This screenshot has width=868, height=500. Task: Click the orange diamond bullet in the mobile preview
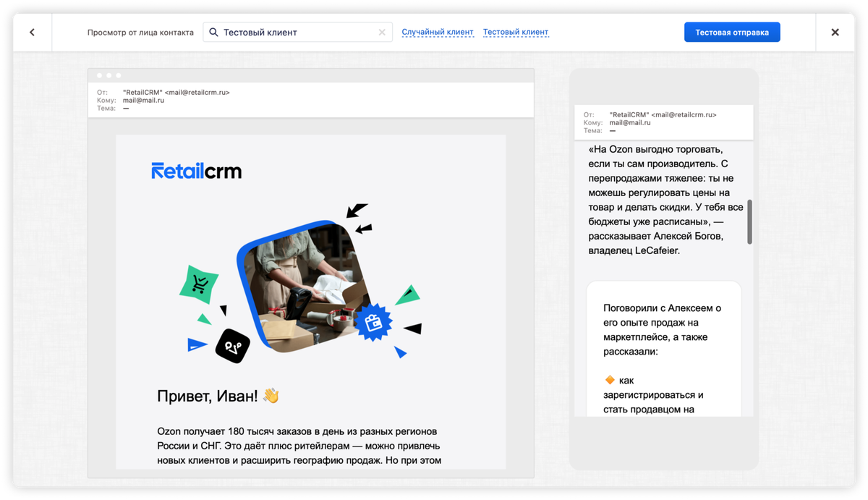coord(610,380)
